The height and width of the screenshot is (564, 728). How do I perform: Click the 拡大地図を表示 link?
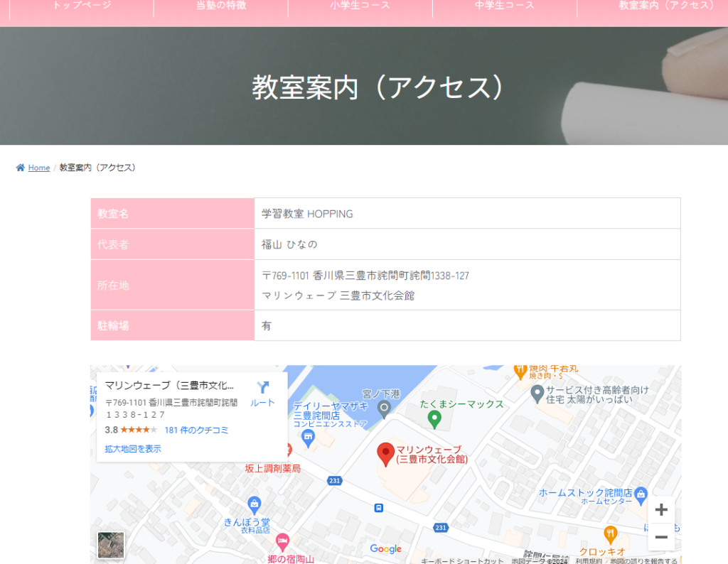[132, 449]
